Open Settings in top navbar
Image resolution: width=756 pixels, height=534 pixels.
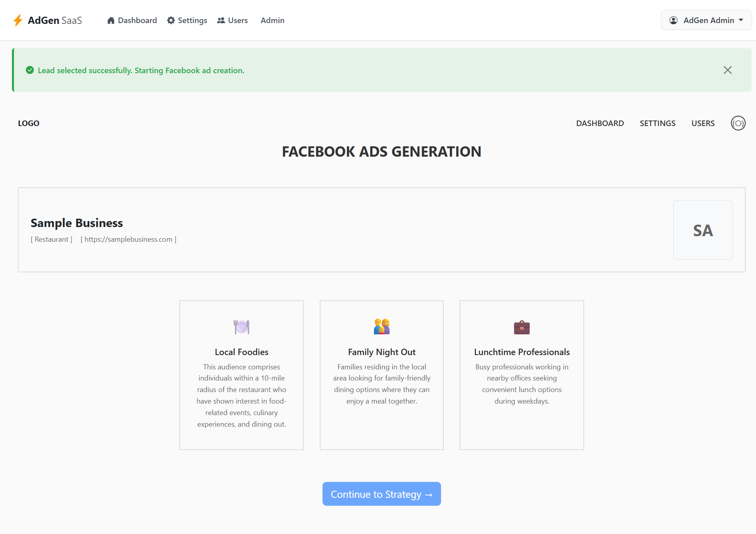point(187,20)
